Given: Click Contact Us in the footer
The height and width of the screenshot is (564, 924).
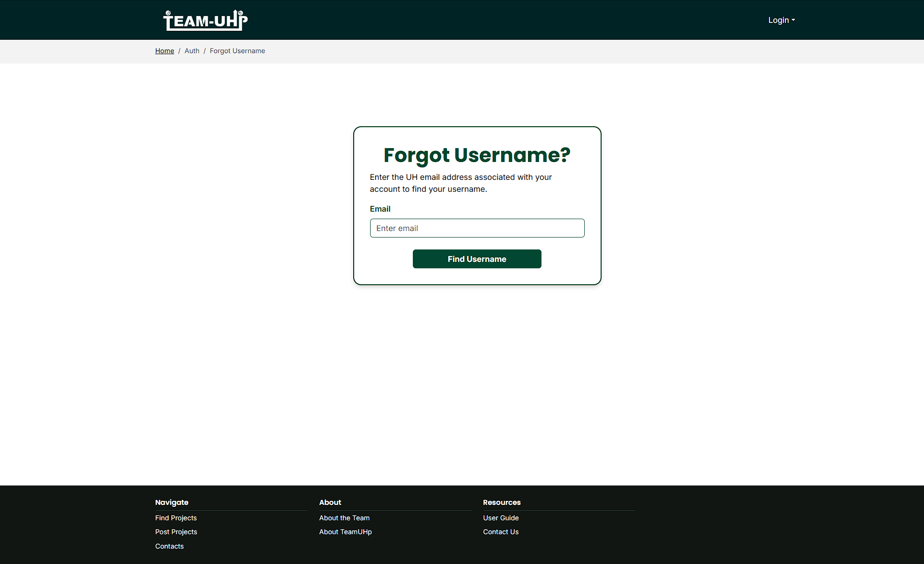Looking at the screenshot, I should (x=501, y=532).
